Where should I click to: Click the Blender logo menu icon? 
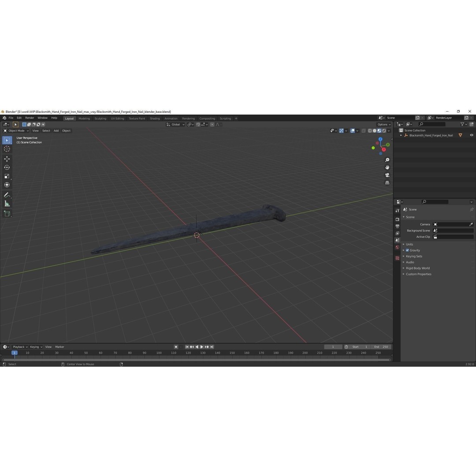point(4,118)
